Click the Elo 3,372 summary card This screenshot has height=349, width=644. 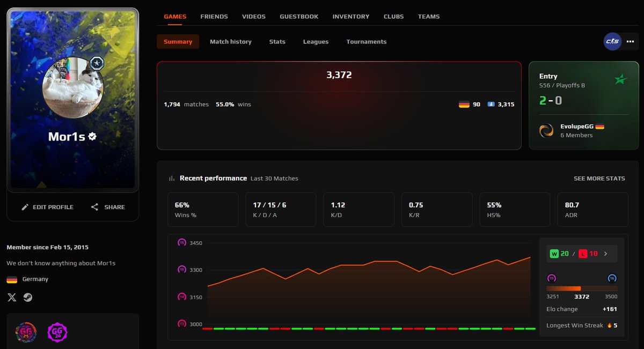[339, 106]
